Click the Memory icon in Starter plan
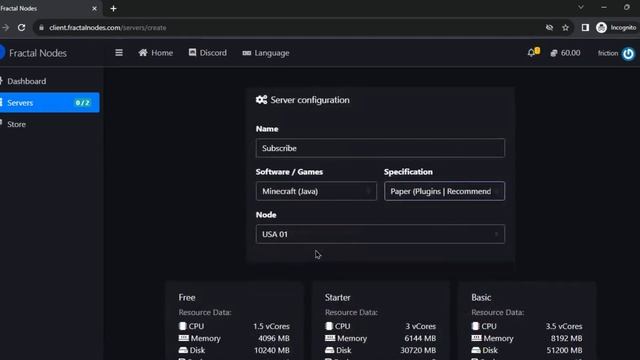 coord(330,338)
